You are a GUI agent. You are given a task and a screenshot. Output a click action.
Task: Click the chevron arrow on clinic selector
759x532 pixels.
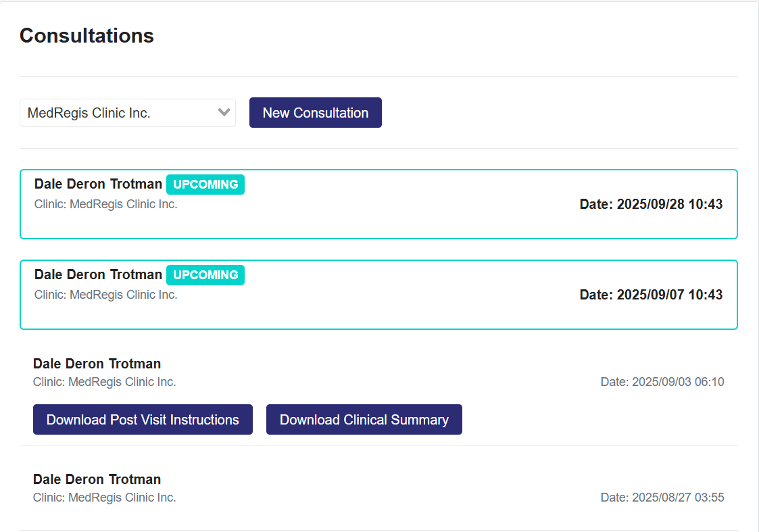224,113
